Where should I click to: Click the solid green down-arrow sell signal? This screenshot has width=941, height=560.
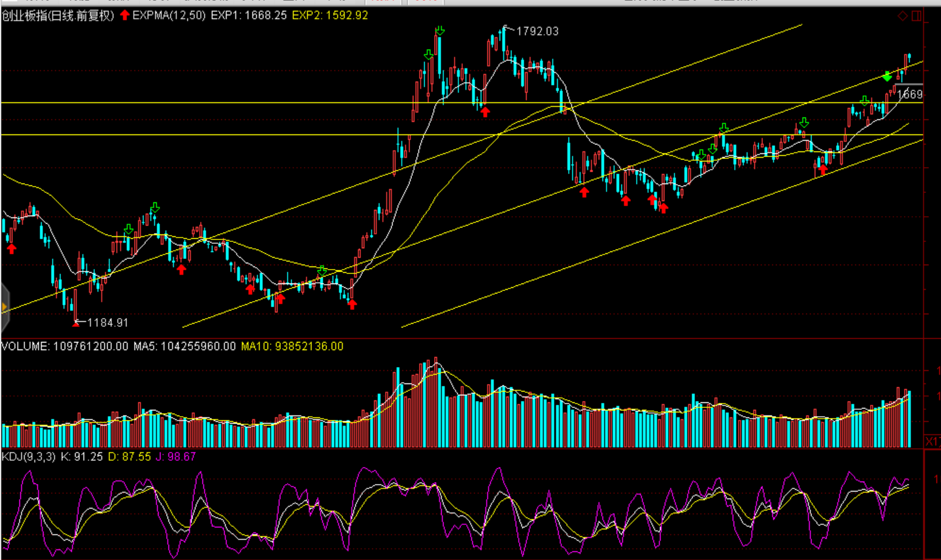tap(887, 77)
